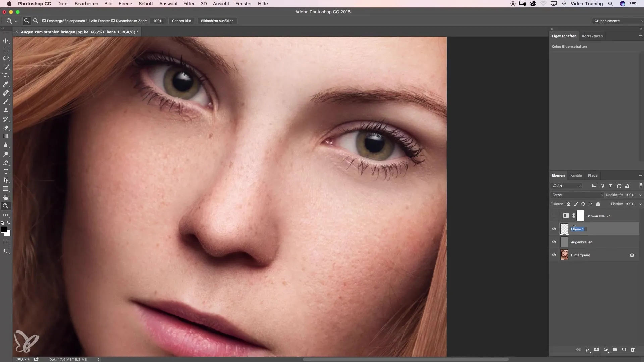The width and height of the screenshot is (644, 362).
Task: Select the Quick Selection tool
Action: click(6, 67)
